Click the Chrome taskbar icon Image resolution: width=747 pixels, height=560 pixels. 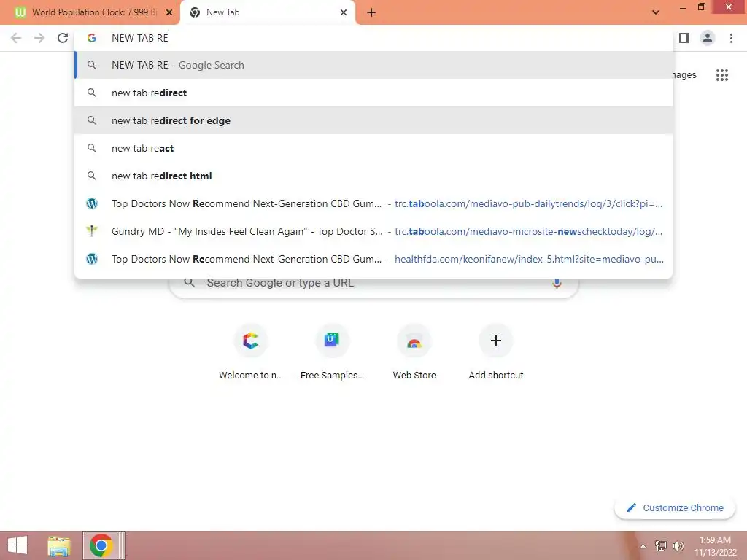(x=101, y=545)
